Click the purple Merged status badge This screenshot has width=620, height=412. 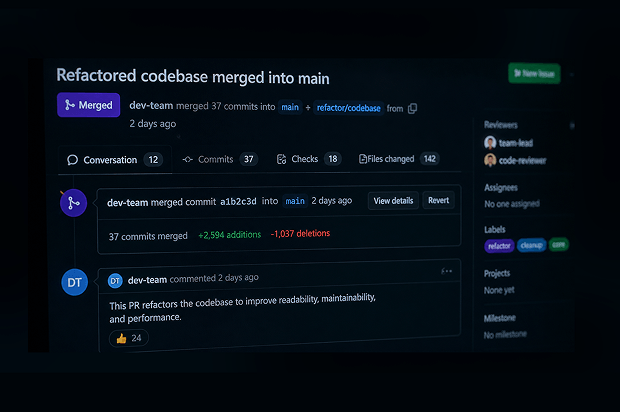[x=89, y=105]
